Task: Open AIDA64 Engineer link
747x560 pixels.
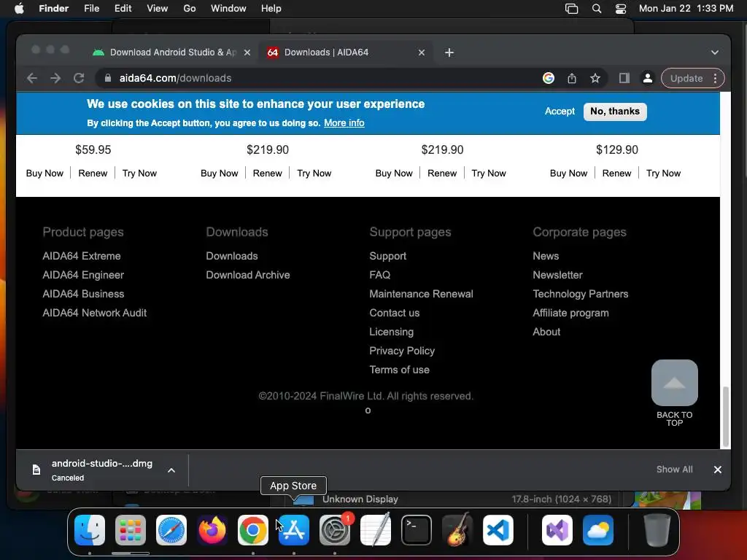Action: coord(83,275)
